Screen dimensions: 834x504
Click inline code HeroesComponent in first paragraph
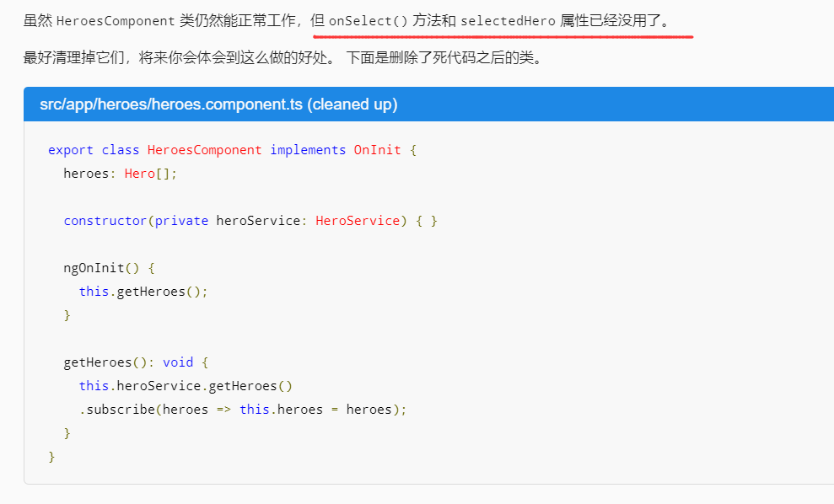[116, 21]
